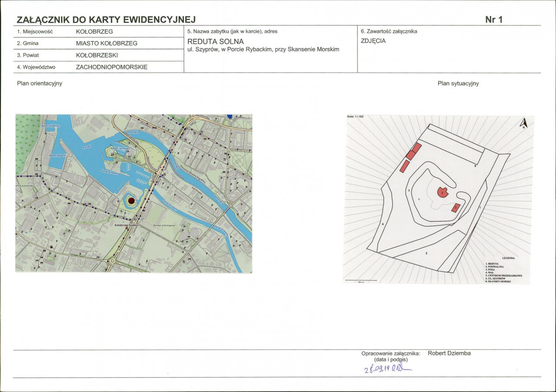This screenshot has width=556, height=392.
Task: Click the 'Plan sytuacyjny' heading
Action: point(458,83)
